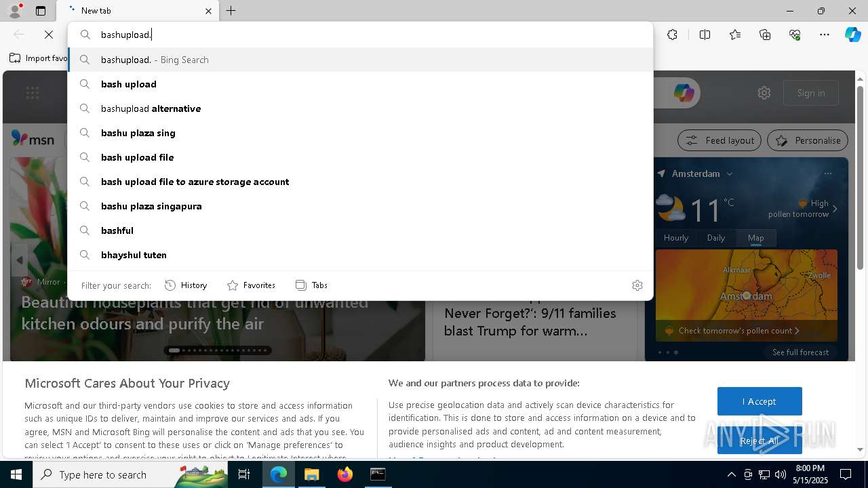The height and width of the screenshot is (488, 868).
Task: Expand the Amsterdam location dropdown
Action: click(x=730, y=174)
